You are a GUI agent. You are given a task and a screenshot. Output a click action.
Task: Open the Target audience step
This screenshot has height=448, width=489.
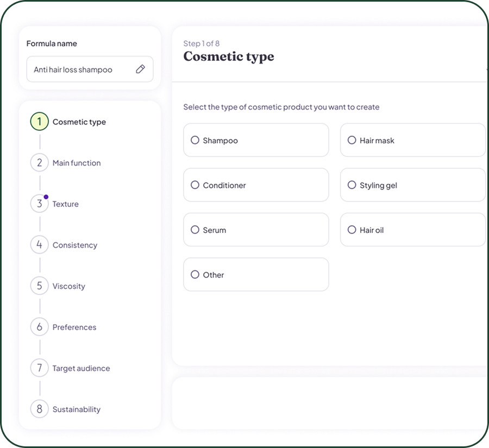pyautogui.click(x=81, y=368)
